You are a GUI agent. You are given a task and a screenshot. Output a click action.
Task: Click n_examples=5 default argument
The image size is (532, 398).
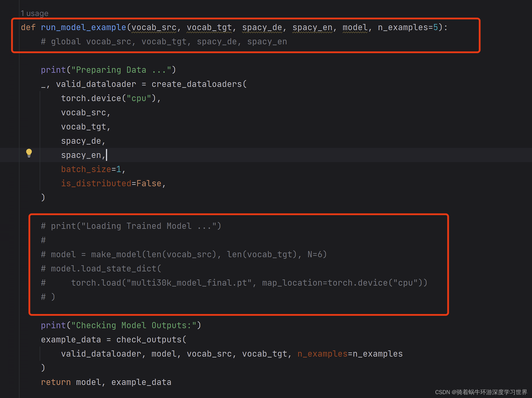click(408, 27)
